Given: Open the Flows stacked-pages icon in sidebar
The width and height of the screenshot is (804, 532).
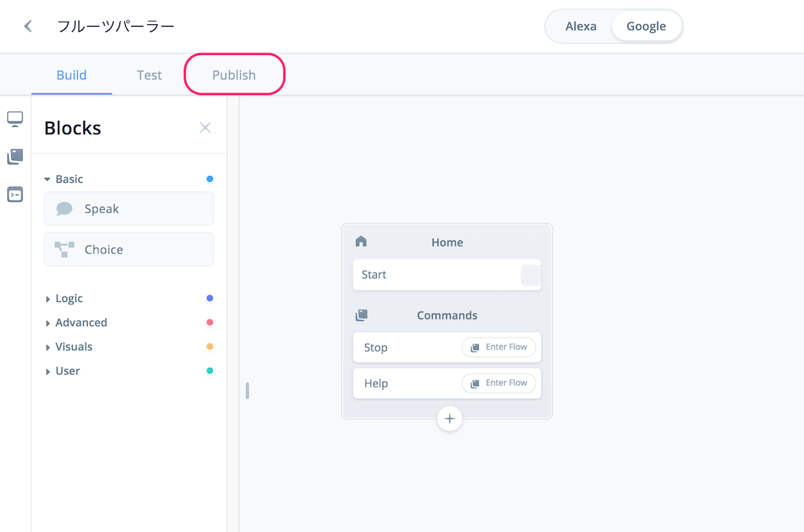Looking at the screenshot, I should (x=15, y=156).
